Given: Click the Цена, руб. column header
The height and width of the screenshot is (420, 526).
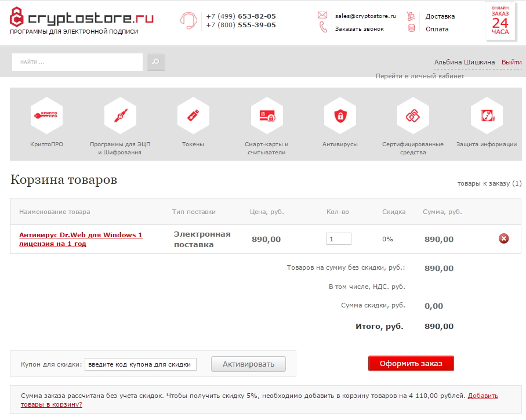Looking at the screenshot, I should [x=267, y=212].
